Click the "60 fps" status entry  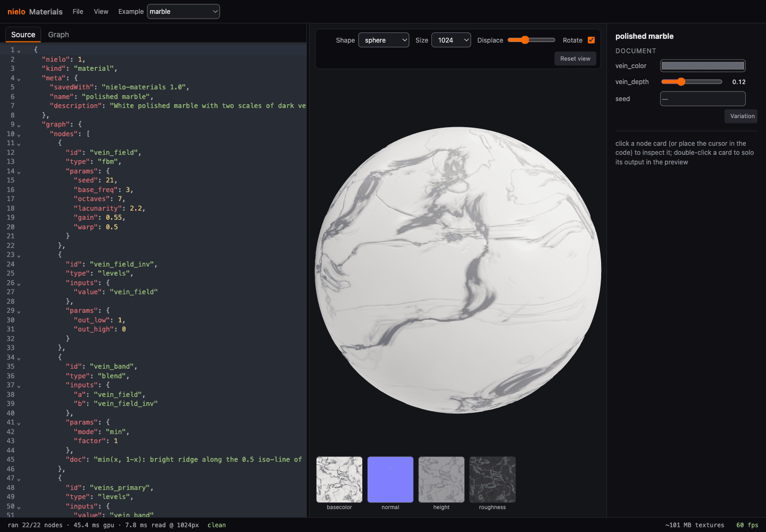pyautogui.click(x=747, y=525)
